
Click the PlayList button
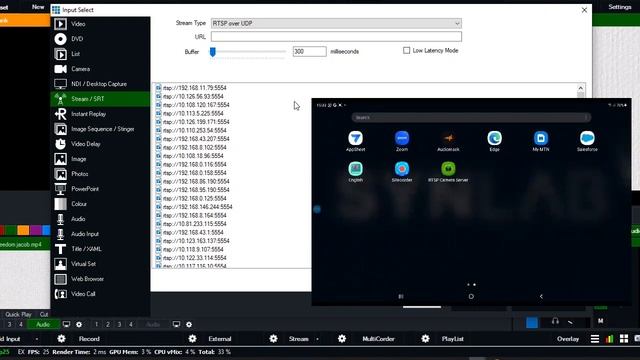coord(452,339)
